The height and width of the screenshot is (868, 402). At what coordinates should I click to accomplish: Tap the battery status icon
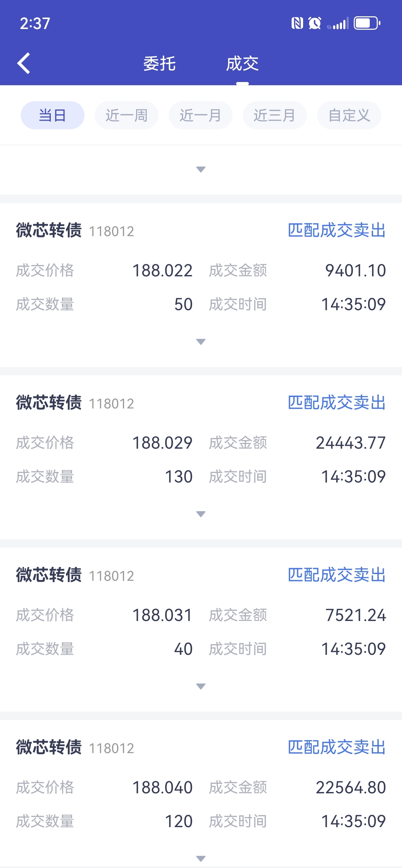tap(367, 23)
